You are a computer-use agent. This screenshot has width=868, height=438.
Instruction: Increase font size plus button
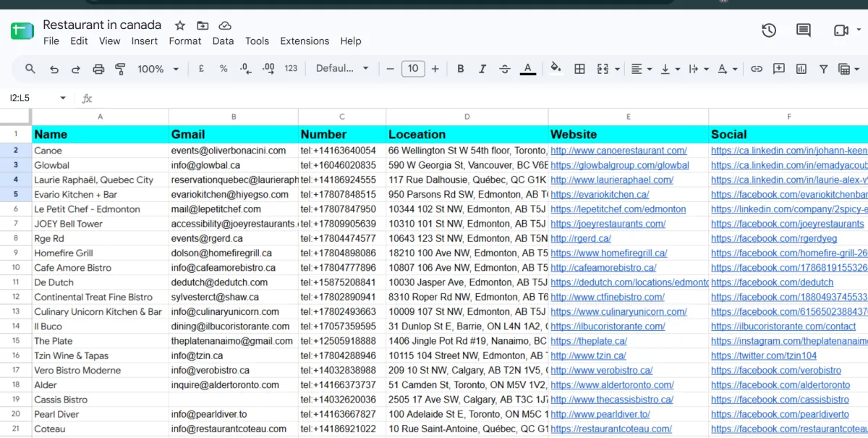[435, 69]
